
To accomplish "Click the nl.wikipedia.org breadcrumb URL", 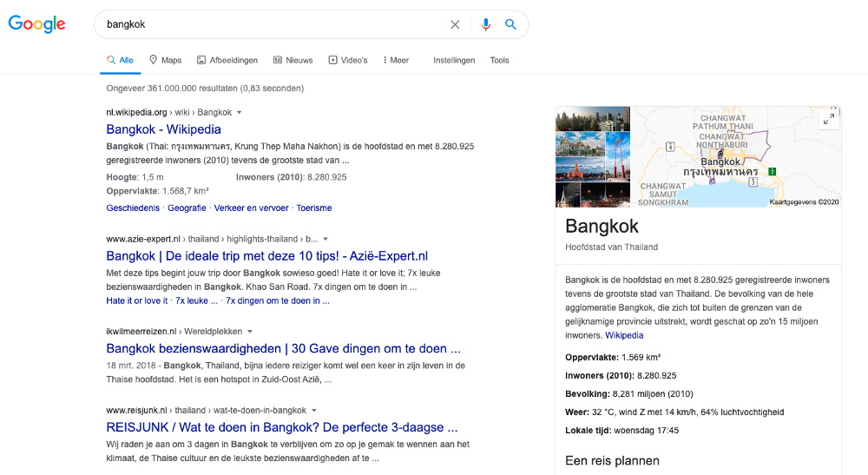I will click(137, 112).
